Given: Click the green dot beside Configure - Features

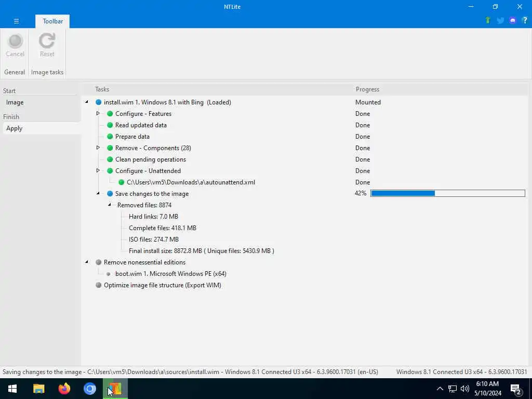Looking at the screenshot, I should (x=110, y=114).
